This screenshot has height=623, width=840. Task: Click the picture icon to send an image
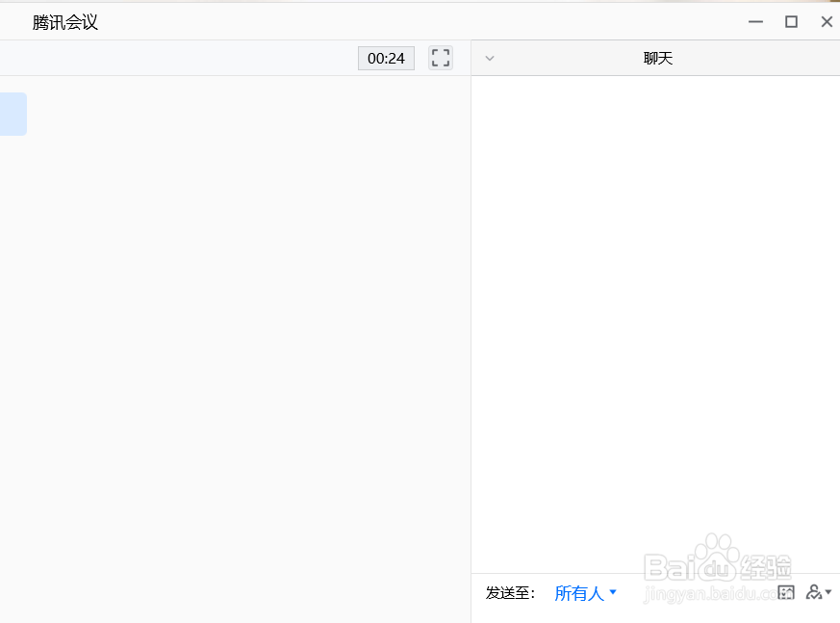786,592
